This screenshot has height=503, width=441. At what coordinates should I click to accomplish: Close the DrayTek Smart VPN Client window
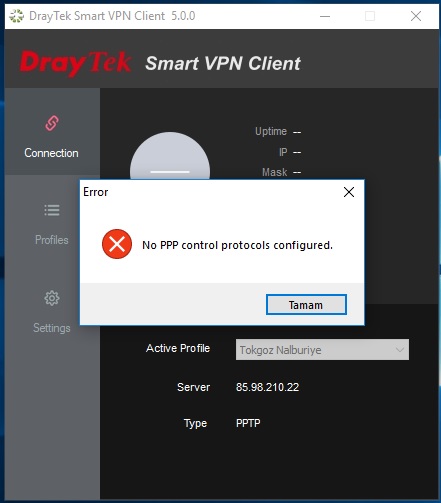pos(416,16)
